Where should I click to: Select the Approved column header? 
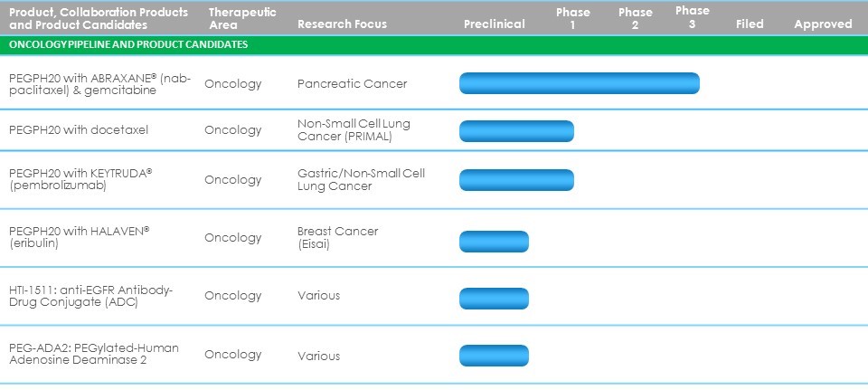(823, 24)
